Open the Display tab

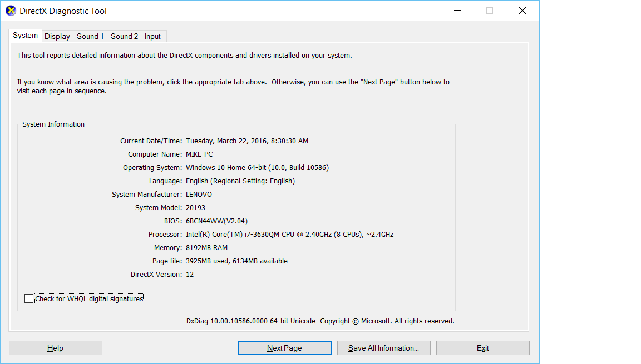tap(57, 36)
